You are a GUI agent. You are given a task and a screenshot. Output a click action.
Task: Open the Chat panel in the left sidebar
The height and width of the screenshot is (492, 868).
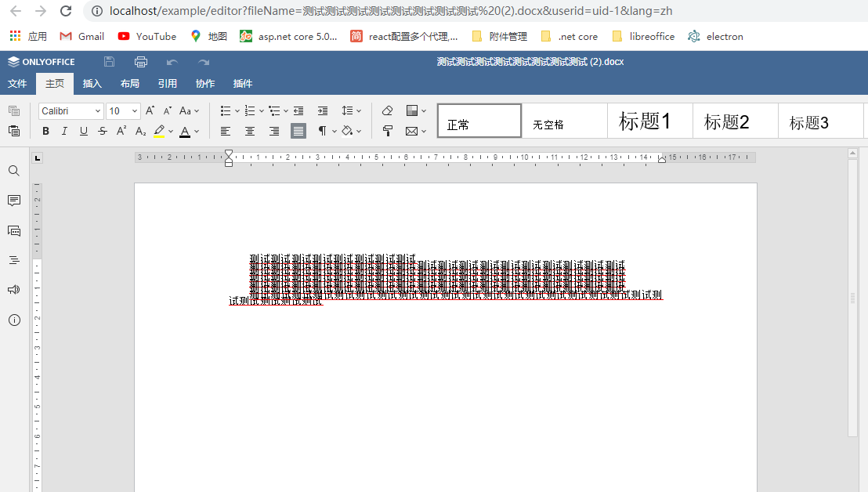[x=14, y=231]
